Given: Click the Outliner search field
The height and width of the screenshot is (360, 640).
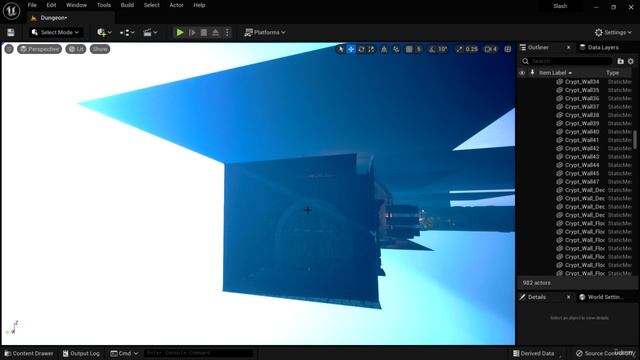Looking at the screenshot, I should coord(567,61).
